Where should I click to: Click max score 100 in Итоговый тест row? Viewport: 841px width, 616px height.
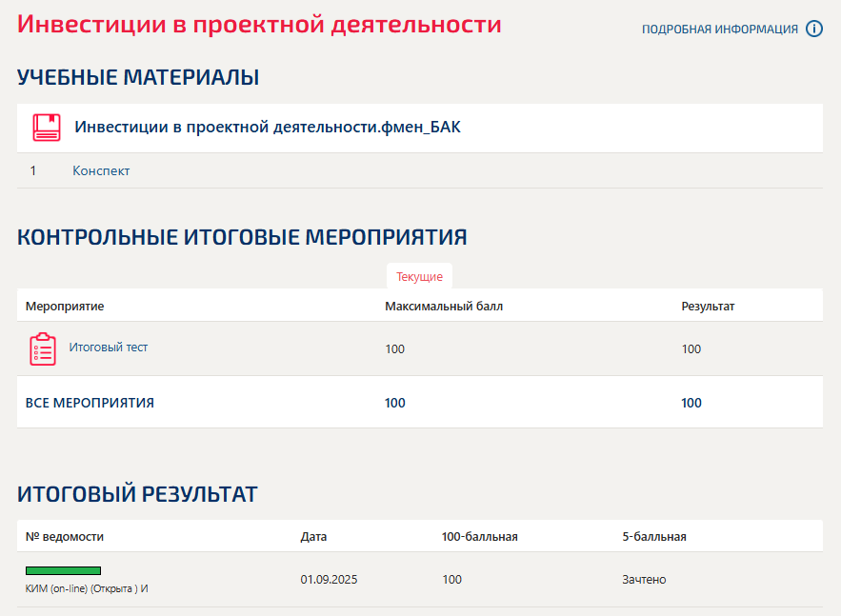point(394,349)
